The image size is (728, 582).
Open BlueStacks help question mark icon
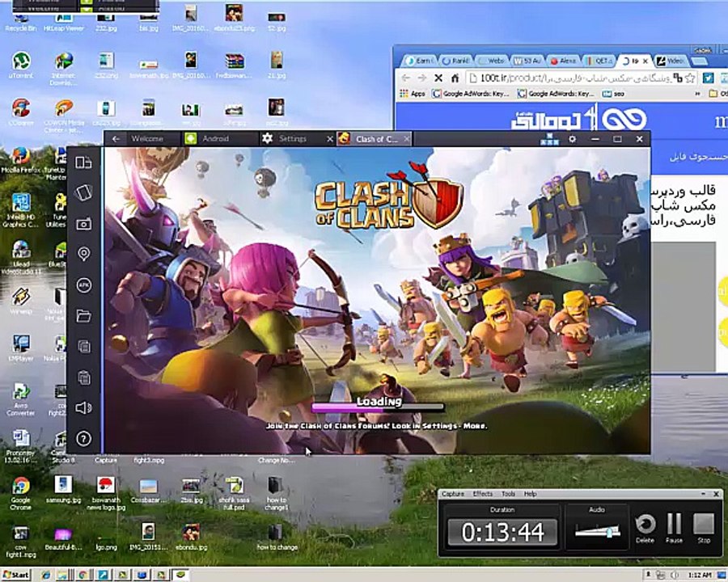coord(83,439)
